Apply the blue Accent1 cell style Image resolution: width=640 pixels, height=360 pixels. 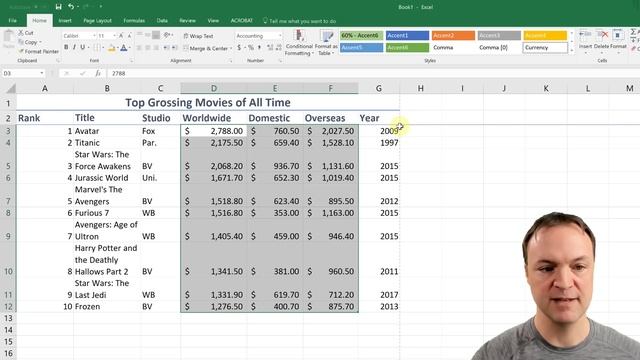407,36
